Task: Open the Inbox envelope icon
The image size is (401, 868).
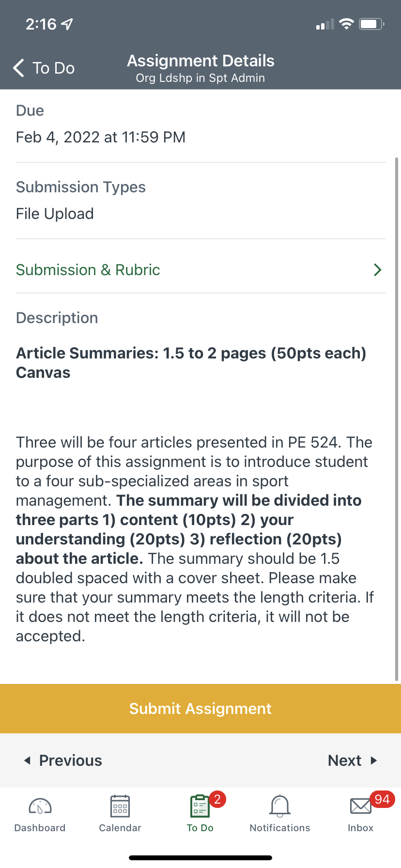Action: [x=360, y=806]
